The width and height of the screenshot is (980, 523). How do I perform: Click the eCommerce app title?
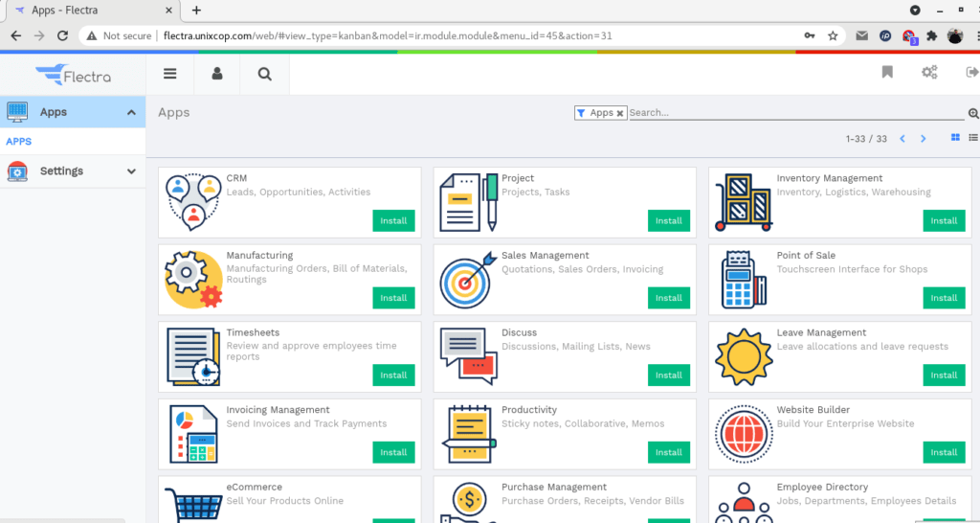tap(255, 487)
